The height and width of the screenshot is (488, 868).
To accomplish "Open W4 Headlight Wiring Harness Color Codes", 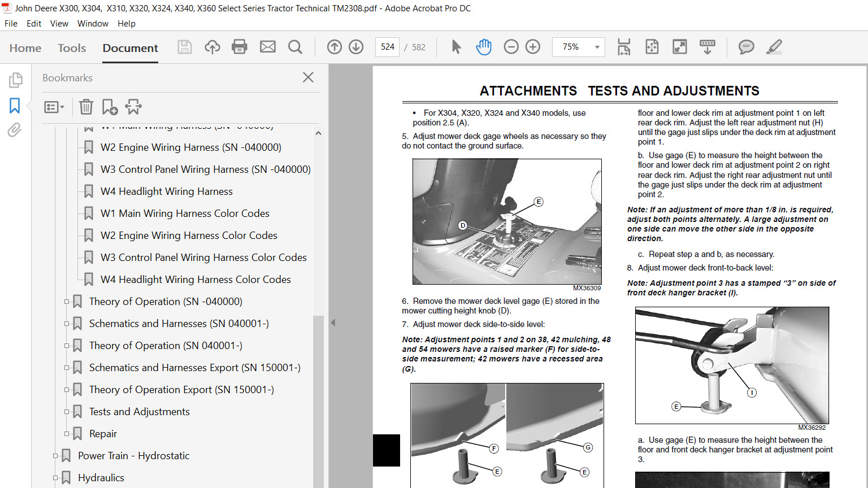I will click(196, 280).
